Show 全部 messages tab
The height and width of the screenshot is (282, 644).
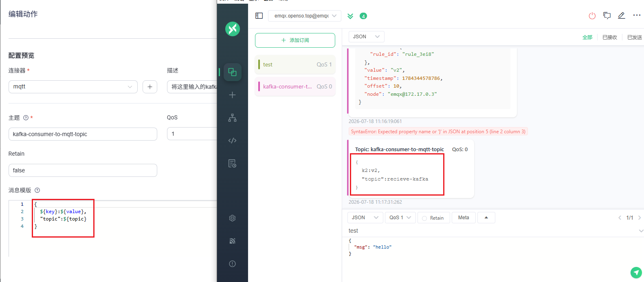tap(587, 37)
